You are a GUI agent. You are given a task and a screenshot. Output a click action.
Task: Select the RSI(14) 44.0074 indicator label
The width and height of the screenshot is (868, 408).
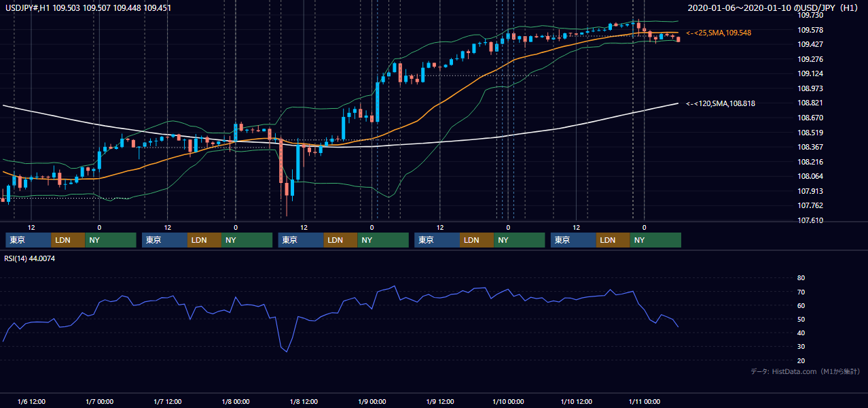coord(30,258)
